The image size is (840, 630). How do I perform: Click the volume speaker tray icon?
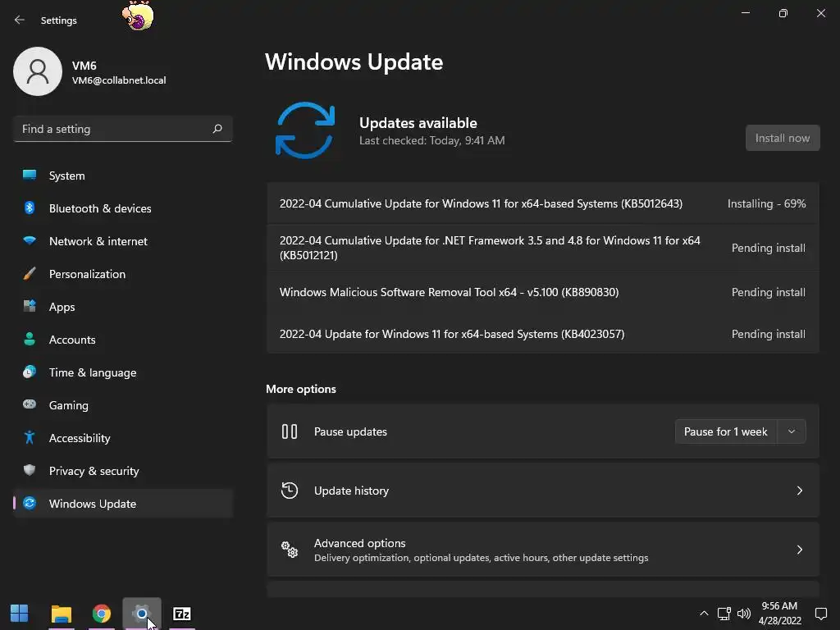(743, 614)
